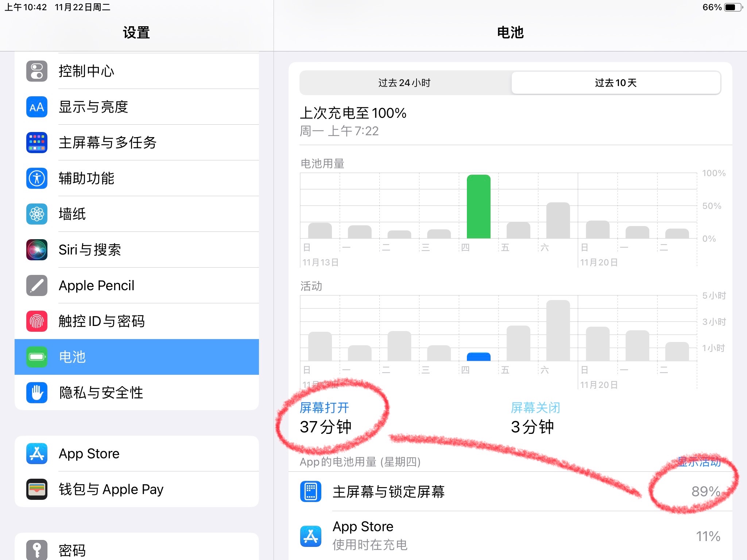747x560 pixels.
Task: Tap the tall Saturday activity bar
Action: [558, 330]
